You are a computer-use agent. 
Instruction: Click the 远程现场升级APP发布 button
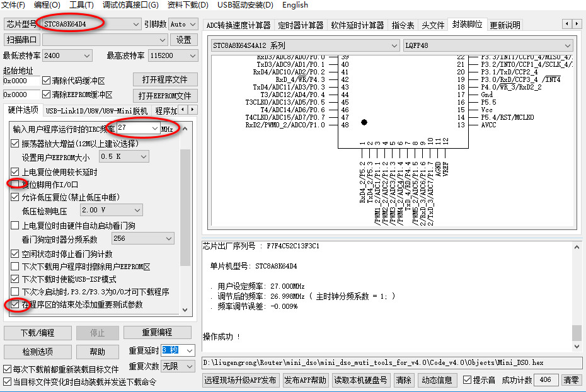coord(240,380)
